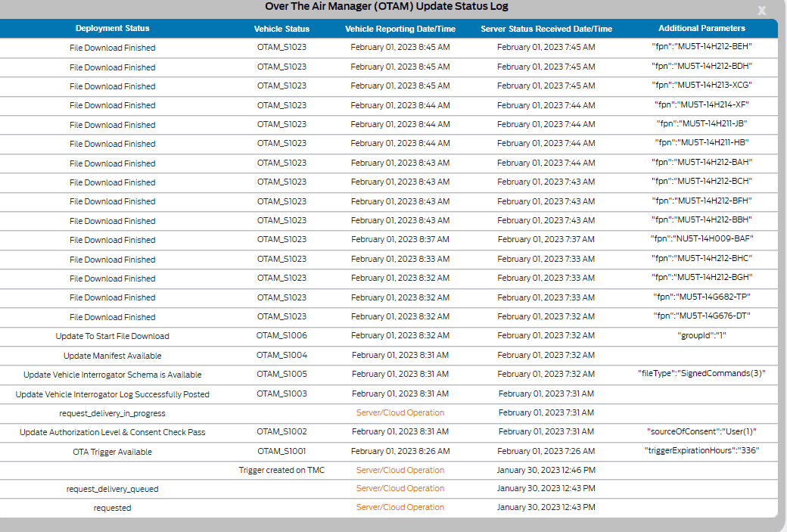Click Server Status Received Date/Time header
Image resolution: width=787 pixels, height=532 pixels.
tap(546, 29)
